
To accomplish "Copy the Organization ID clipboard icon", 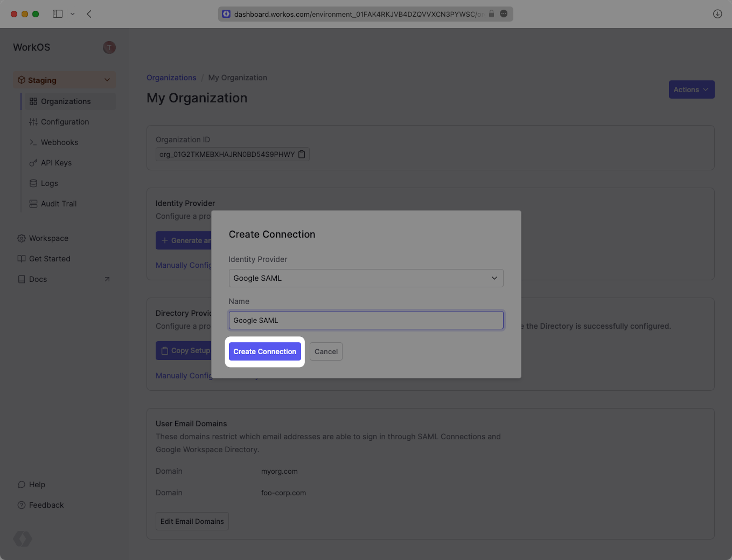I will pyautogui.click(x=302, y=154).
